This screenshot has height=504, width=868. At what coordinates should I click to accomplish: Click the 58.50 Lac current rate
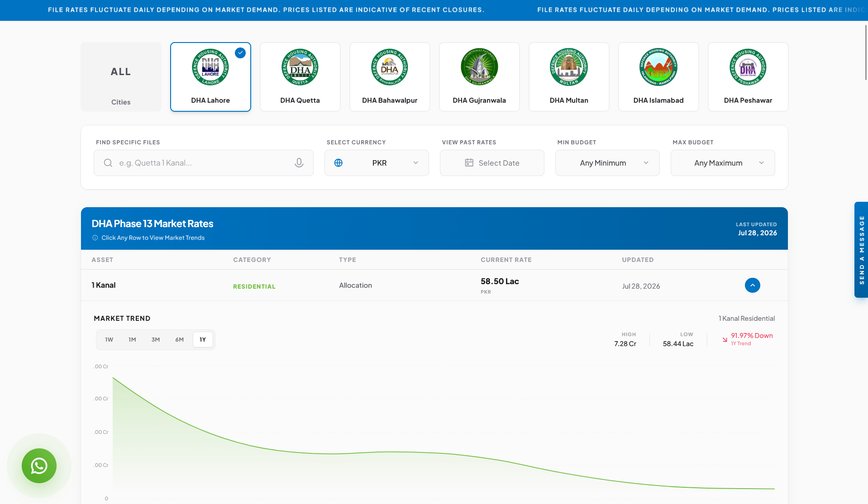click(x=500, y=281)
